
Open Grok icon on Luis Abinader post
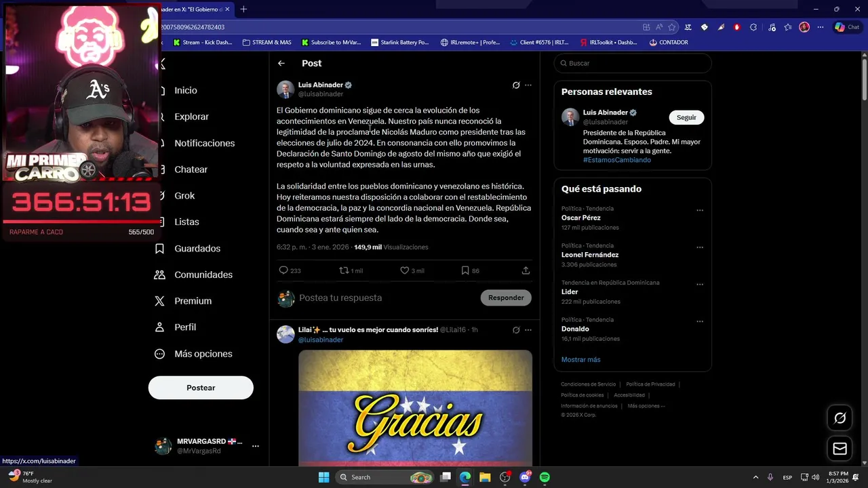(516, 85)
